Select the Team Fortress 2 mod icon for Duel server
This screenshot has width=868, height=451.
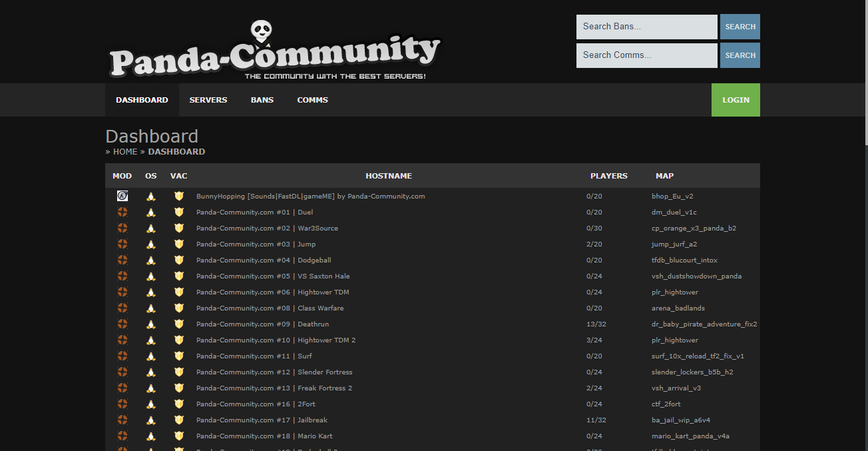[x=122, y=211]
